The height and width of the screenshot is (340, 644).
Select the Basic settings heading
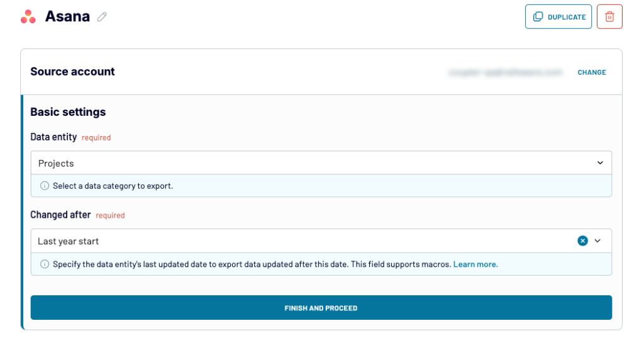[68, 112]
